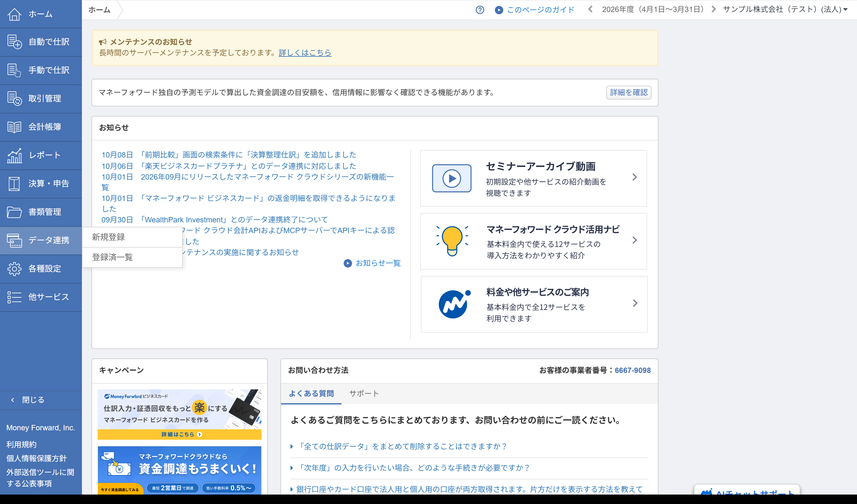The height and width of the screenshot is (504, 857).
Task: Open FAQ about deleting 全ての仕訳データ
Action: [x=402, y=446]
